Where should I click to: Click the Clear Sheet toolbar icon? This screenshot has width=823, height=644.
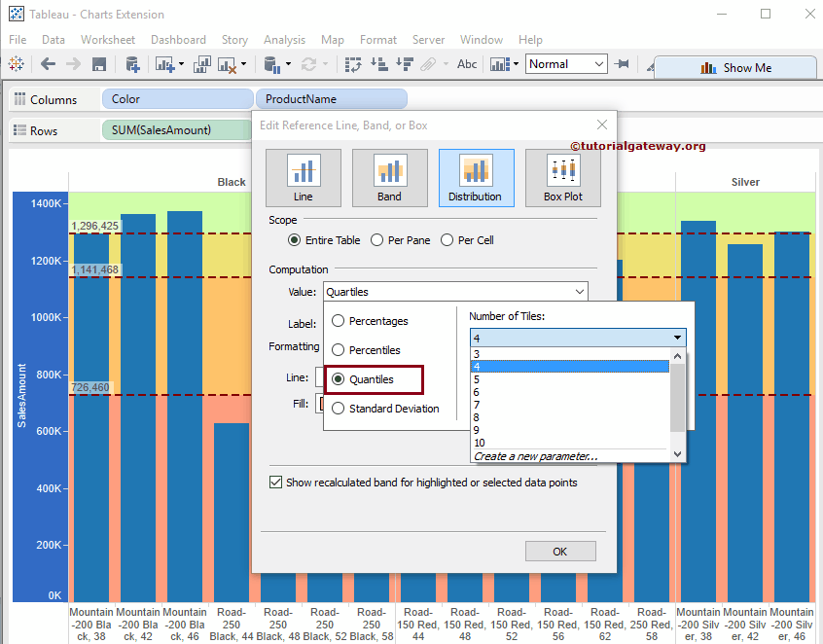click(225, 64)
